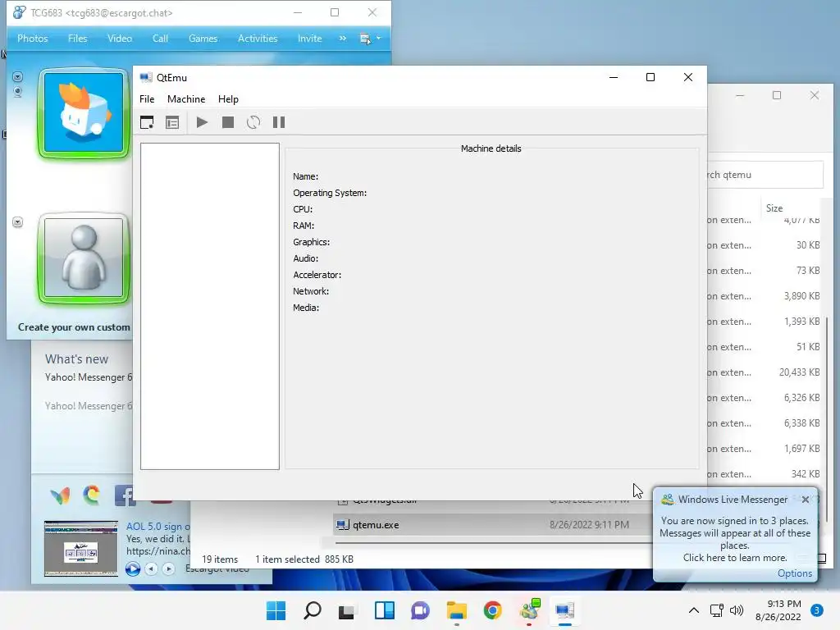Viewport: 840px width, 630px height.
Task: Play the Escargot video
Action: coord(133,569)
